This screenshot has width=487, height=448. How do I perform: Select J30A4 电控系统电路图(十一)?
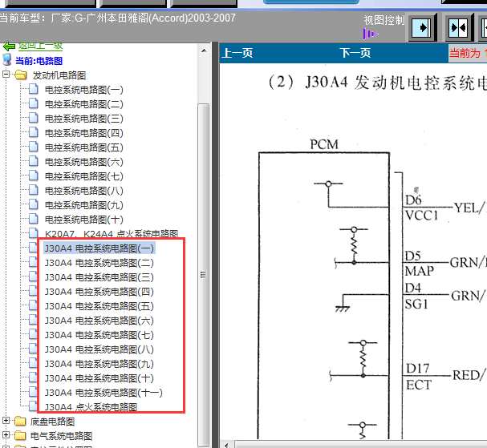click(103, 393)
